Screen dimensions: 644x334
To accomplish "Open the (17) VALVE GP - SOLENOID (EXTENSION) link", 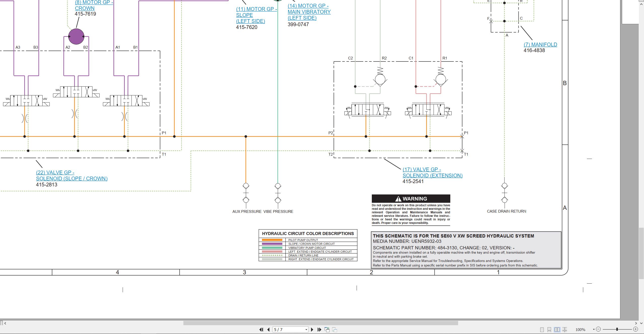I will 432,173.
